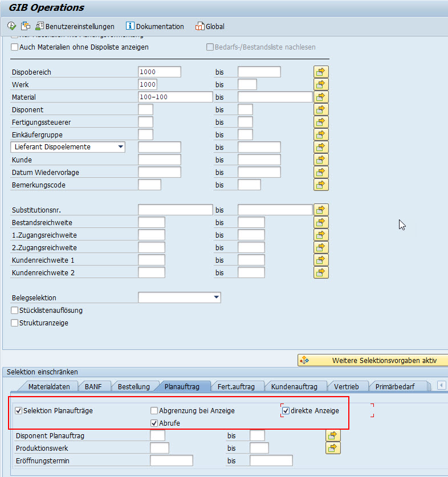Expand the Lieferant Dispoelemente dropdown
This screenshot has width=448, height=477.
pyautogui.click(x=120, y=147)
